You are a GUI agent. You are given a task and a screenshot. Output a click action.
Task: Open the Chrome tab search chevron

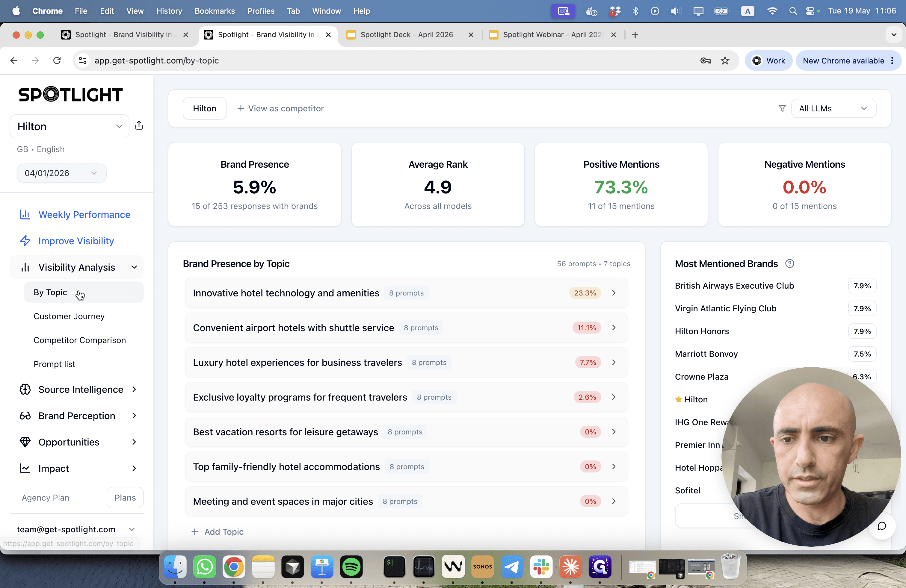tap(893, 35)
